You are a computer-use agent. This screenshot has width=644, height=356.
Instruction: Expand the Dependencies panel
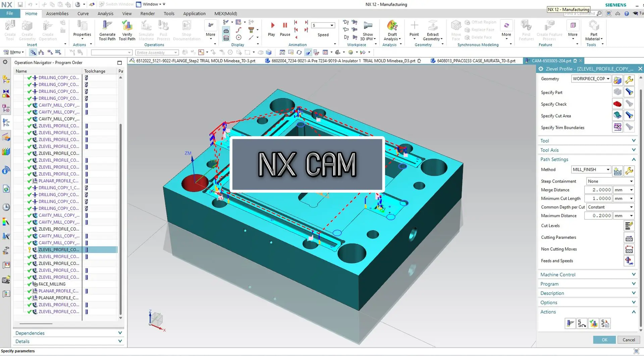coord(68,333)
